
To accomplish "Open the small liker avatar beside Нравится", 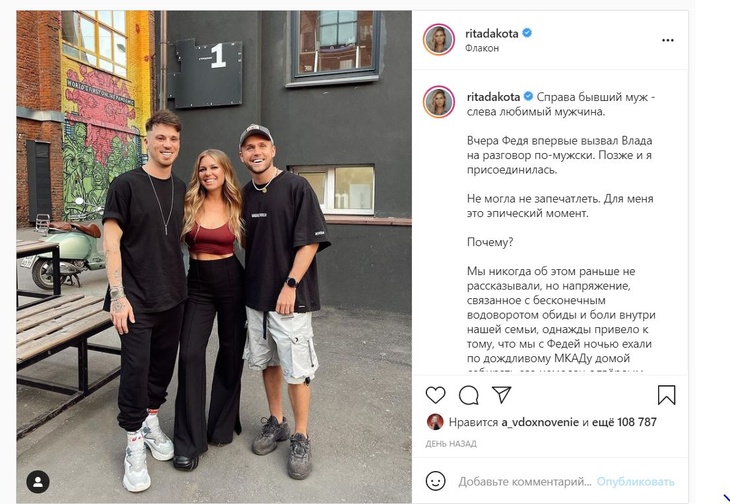I will coord(435,422).
